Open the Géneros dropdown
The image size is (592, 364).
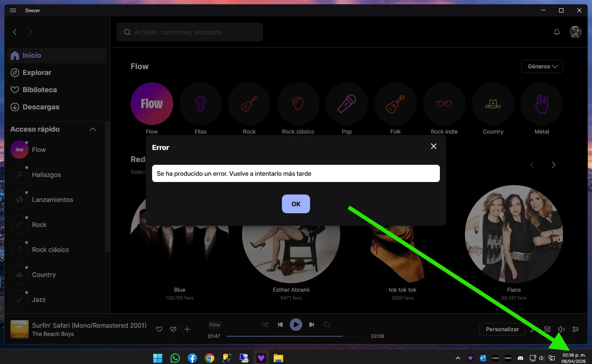coord(542,66)
